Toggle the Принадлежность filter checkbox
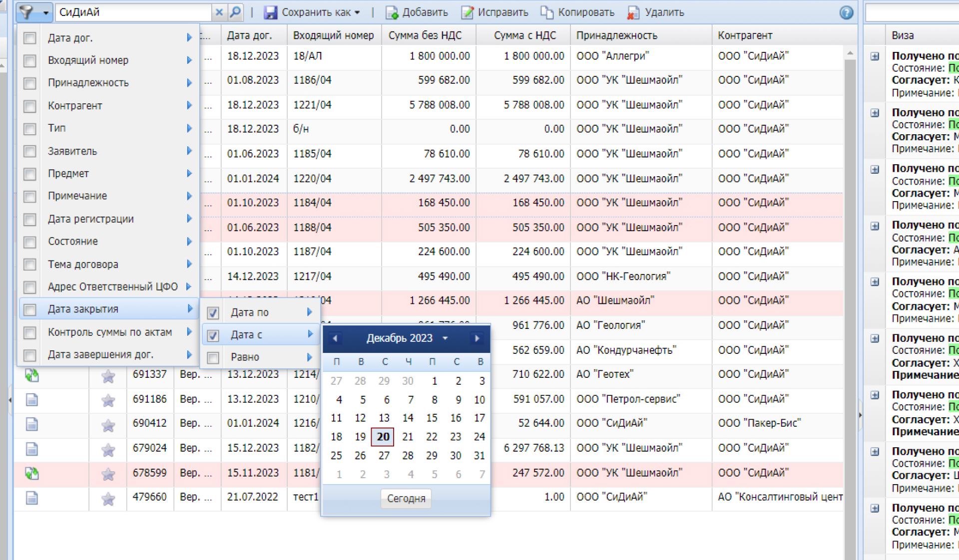The image size is (959, 560). (30, 83)
